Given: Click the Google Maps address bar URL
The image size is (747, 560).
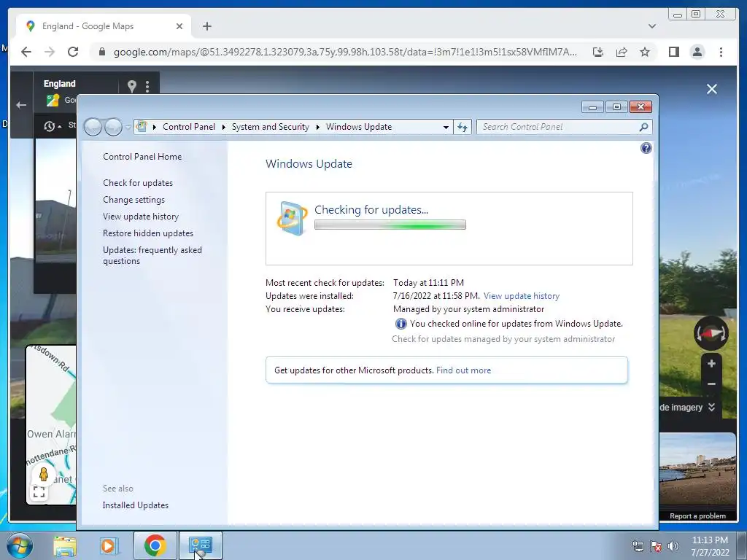Looking at the screenshot, I should pos(345,52).
